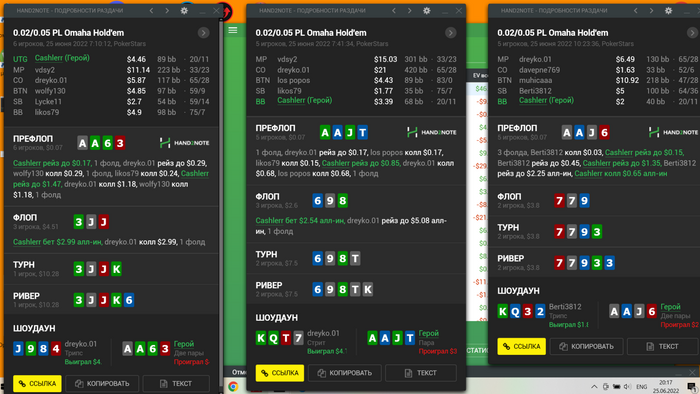Click ССЫЛКА button in middle window
This screenshot has height=394, width=700.
pos(280,373)
